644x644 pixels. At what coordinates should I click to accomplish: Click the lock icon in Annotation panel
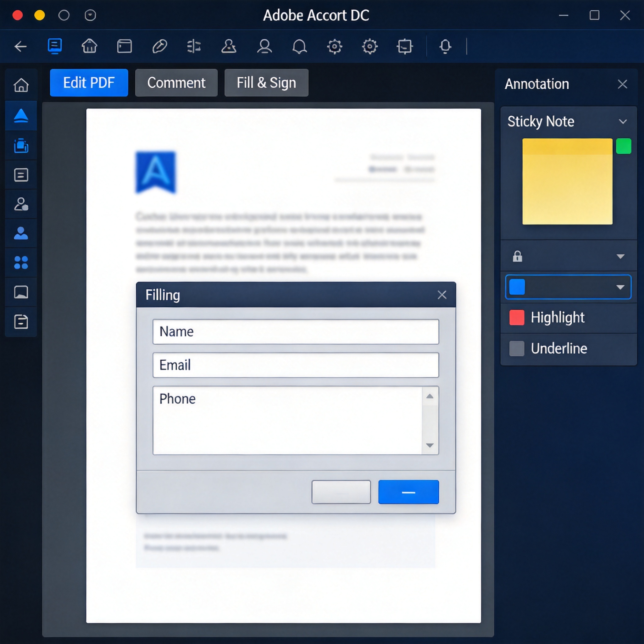point(517,256)
